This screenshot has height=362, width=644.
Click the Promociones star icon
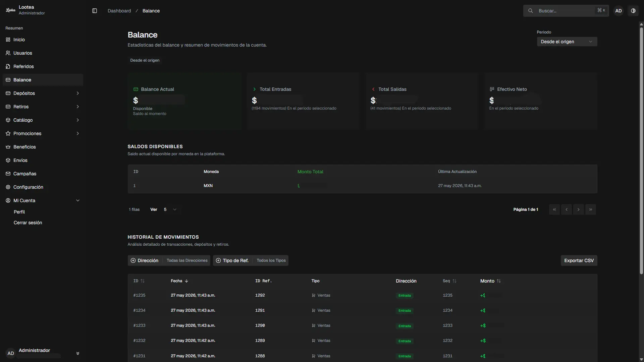coord(8,133)
